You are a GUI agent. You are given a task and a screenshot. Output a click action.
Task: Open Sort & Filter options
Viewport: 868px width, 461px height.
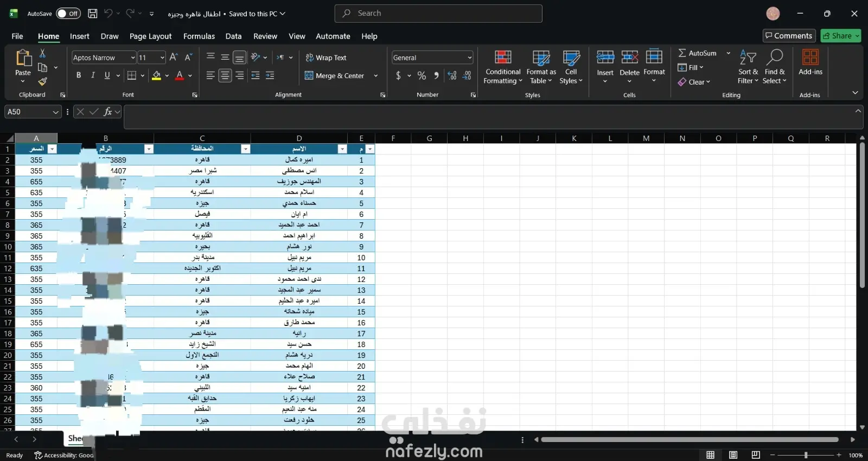[748, 67]
